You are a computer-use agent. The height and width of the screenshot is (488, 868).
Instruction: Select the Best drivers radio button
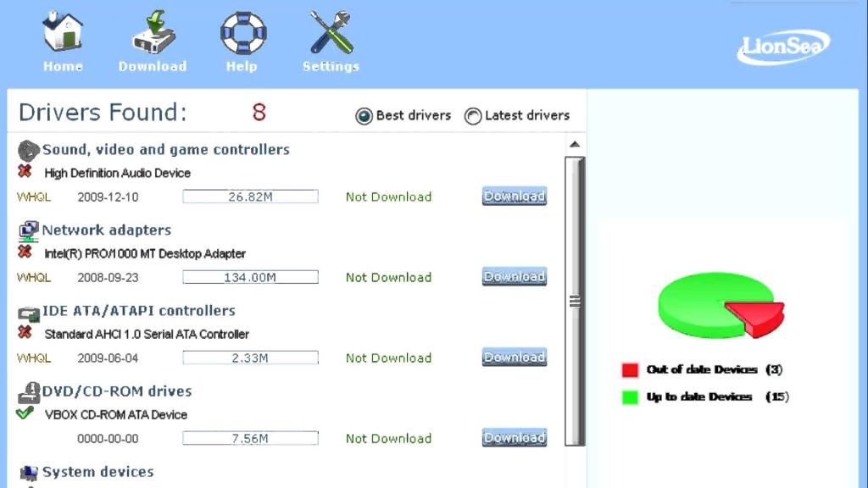[364, 116]
